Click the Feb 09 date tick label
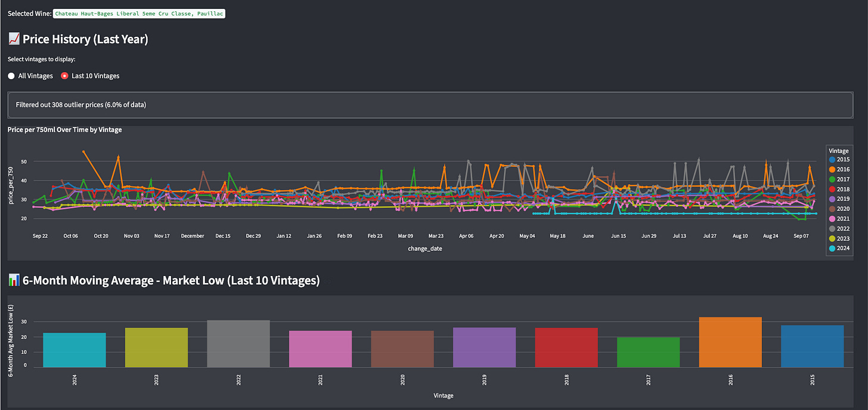The width and height of the screenshot is (868, 410). (x=345, y=236)
